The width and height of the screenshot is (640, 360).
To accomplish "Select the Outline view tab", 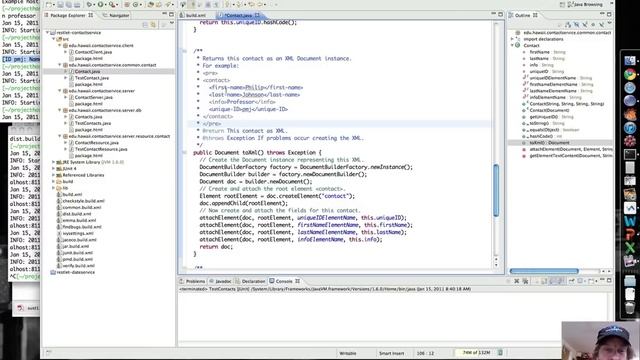I will [x=524, y=15].
